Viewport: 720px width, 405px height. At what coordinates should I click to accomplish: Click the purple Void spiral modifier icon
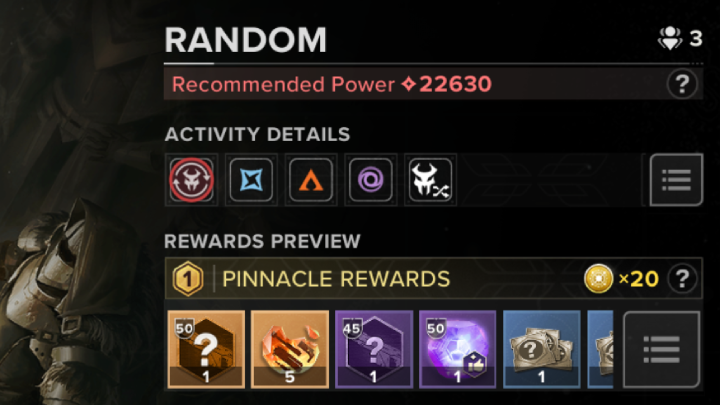point(371,180)
